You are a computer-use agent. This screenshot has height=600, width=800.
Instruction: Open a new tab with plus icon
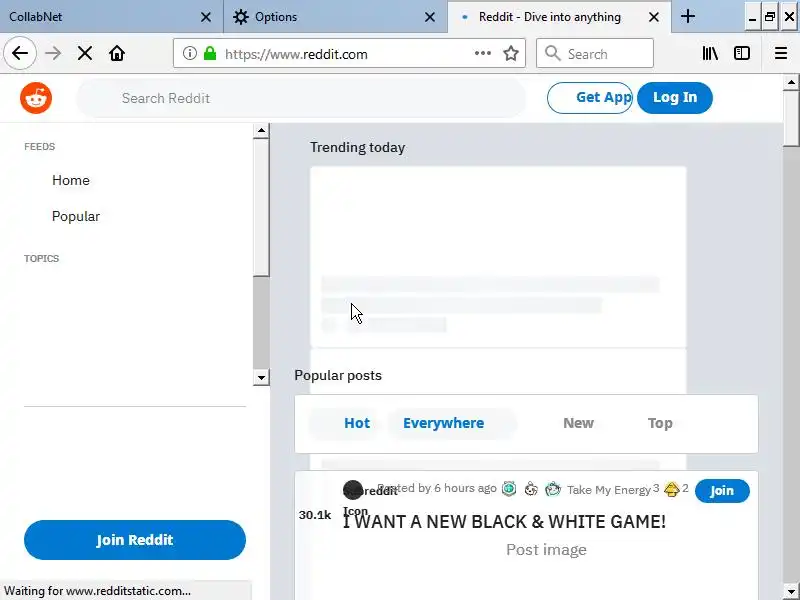(x=688, y=16)
